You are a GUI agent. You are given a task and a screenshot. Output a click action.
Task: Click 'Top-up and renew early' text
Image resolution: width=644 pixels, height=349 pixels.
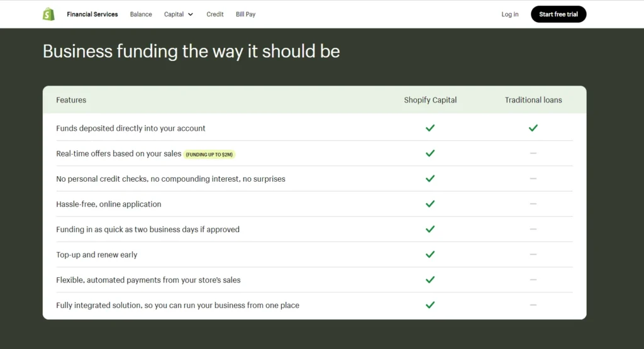(96, 255)
